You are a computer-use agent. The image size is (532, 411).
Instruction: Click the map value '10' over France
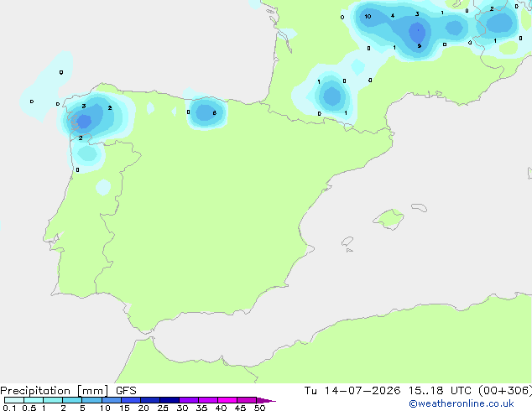pyautogui.click(x=368, y=16)
